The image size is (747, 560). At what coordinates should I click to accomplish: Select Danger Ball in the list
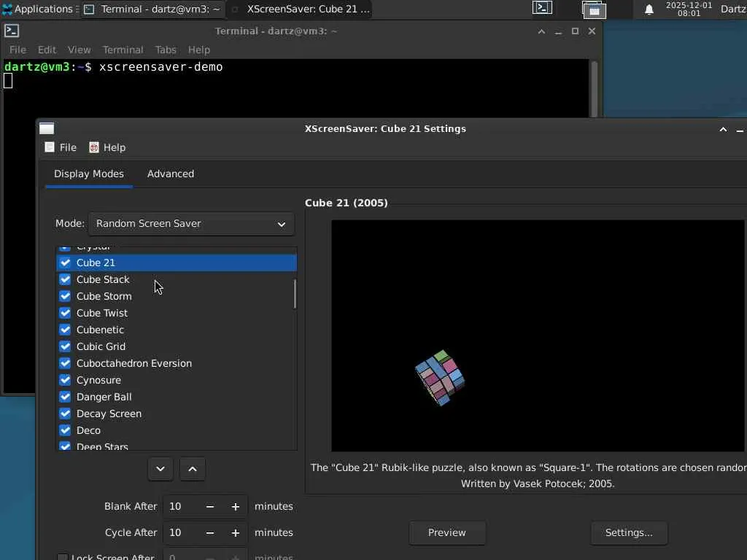point(177,397)
